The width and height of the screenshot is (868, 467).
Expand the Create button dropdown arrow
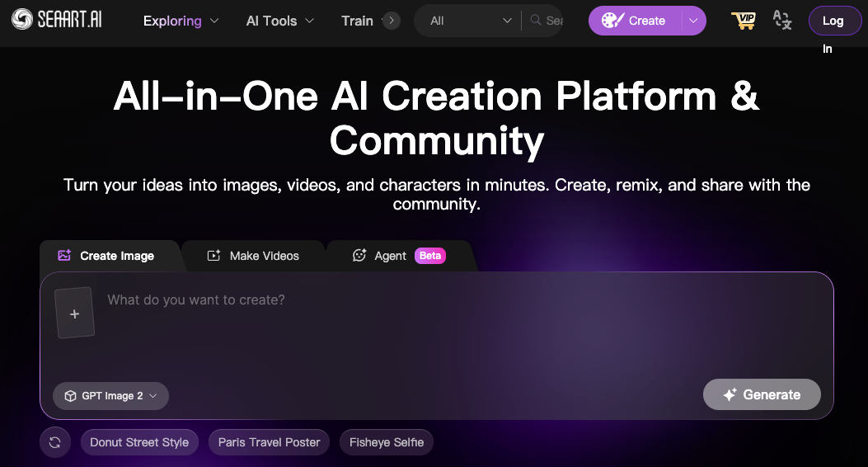pyautogui.click(x=693, y=21)
